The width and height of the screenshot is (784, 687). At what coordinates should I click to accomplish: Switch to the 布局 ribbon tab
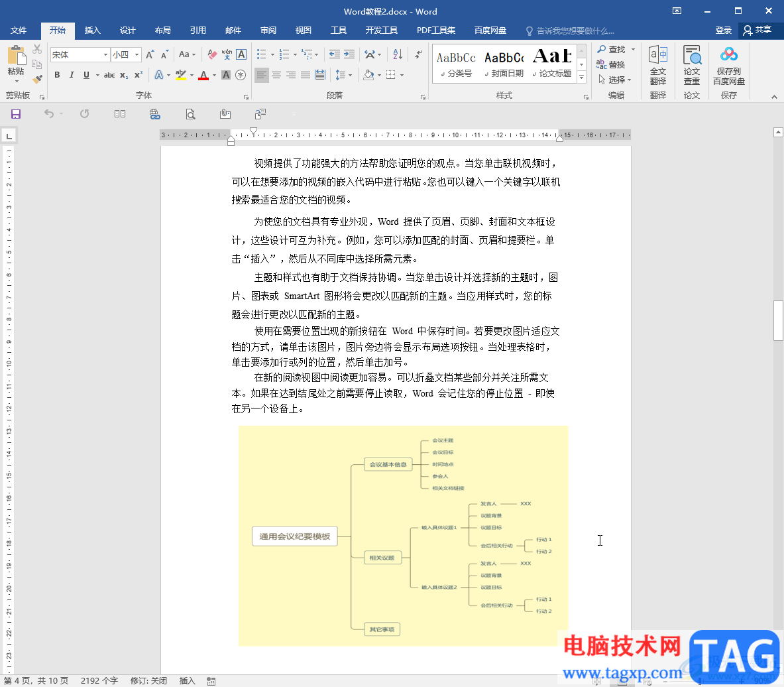coord(162,31)
